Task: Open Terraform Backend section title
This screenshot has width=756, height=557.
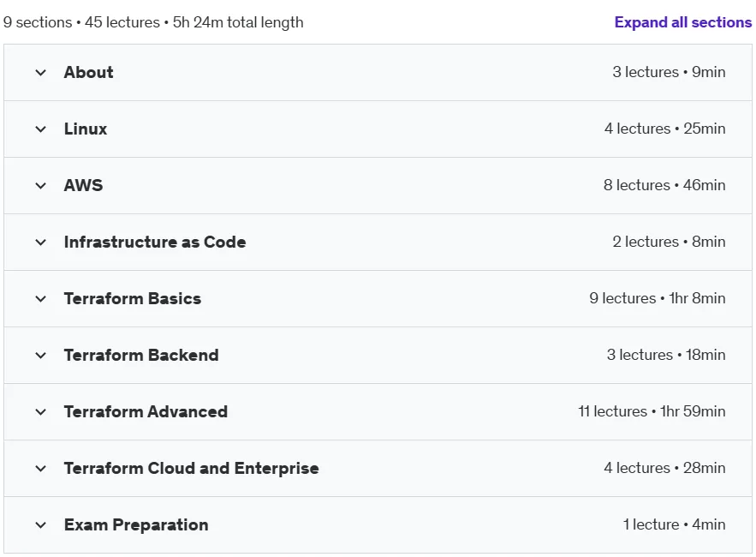Action: (141, 356)
